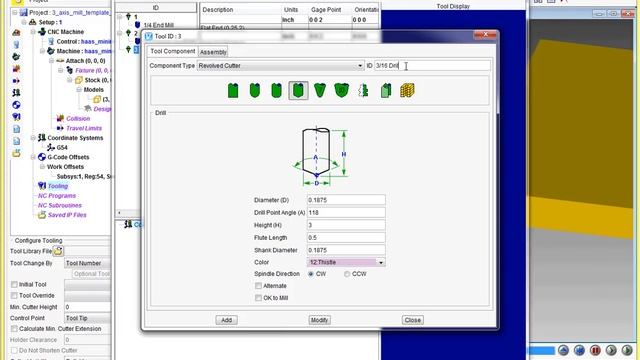Collapse the Coordinate Systems tree node
The width and height of the screenshot is (640, 360).
[33, 138]
